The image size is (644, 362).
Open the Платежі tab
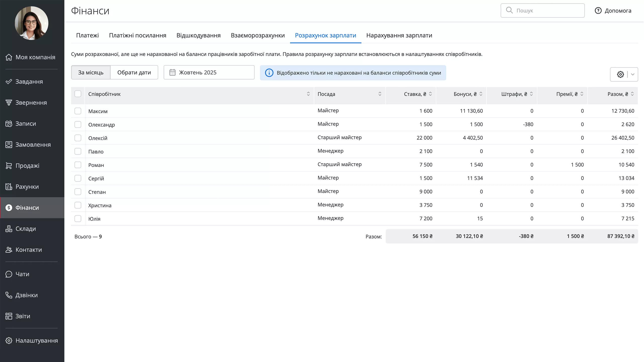point(87,35)
